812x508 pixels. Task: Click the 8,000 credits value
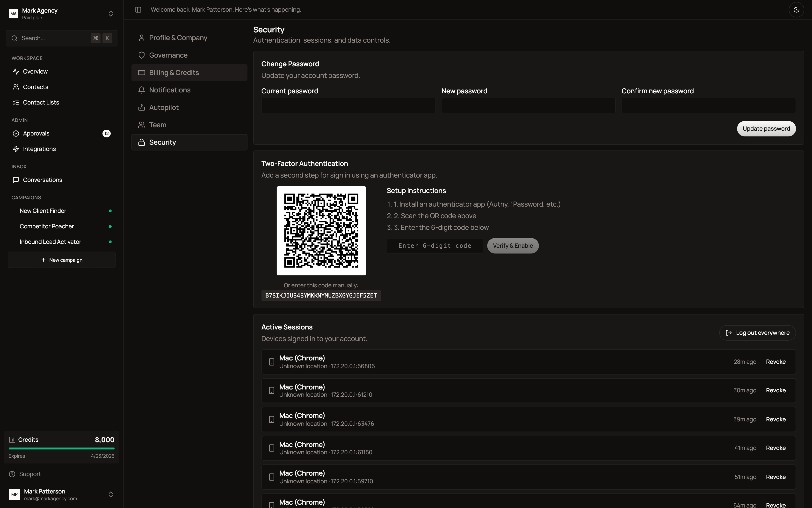(x=105, y=440)
